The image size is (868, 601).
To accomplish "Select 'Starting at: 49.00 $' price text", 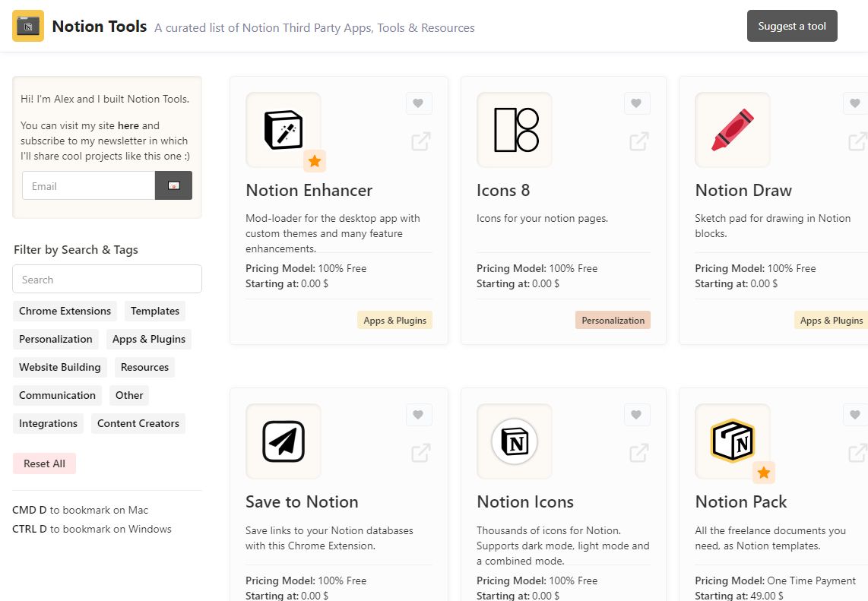I will click(x=739, y=596).
